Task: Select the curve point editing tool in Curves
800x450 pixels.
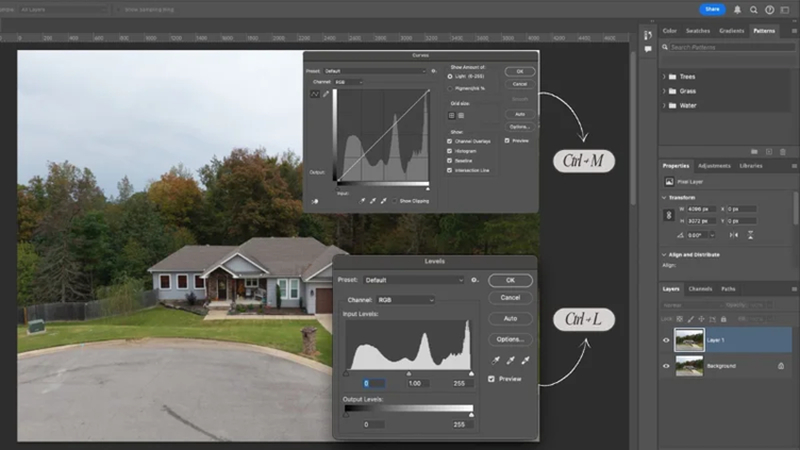Action: (315, 94)
